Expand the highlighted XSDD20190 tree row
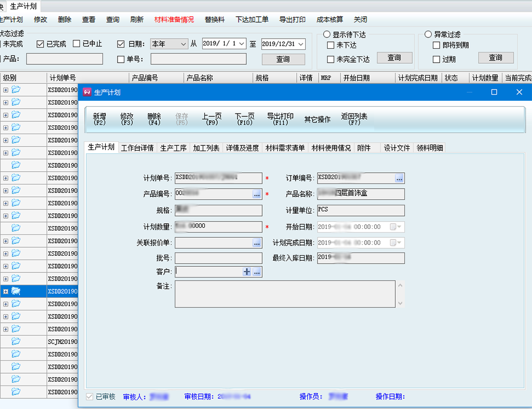Screen dimensions: 532x409 click(6, 292)
